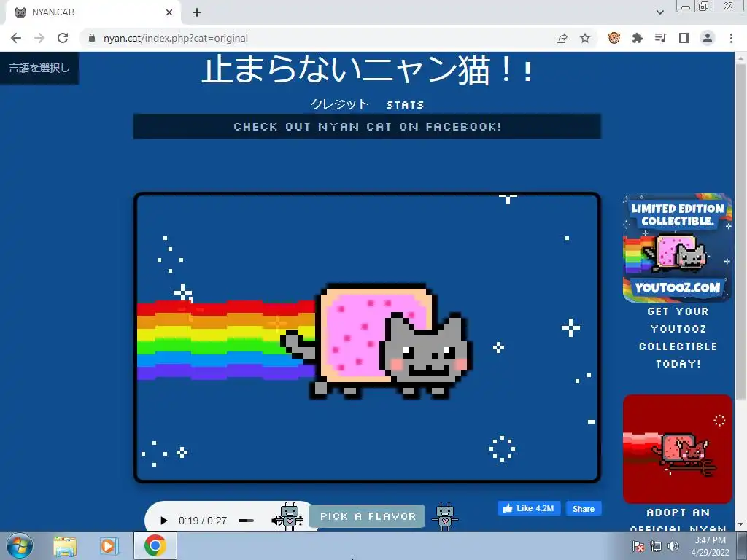The height and width of the screenshot is (560, 747).
Task: Open the media control music list icon
Action: pyautogui.click(x=661, y=38)
